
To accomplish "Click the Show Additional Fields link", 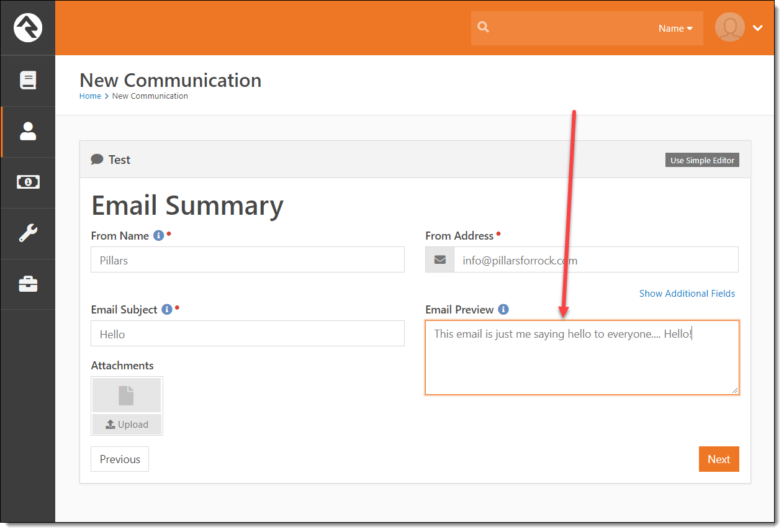I will [687, 294].
